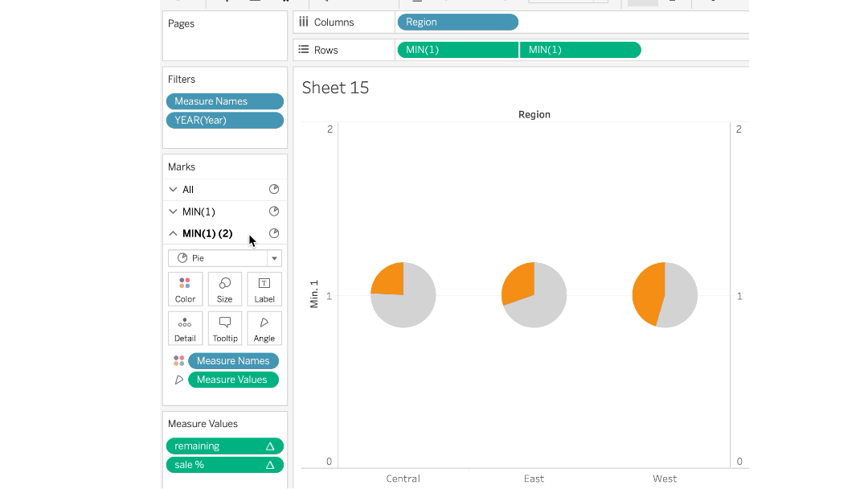
Task: Open the Size mark card
Action: click(225, 289)
